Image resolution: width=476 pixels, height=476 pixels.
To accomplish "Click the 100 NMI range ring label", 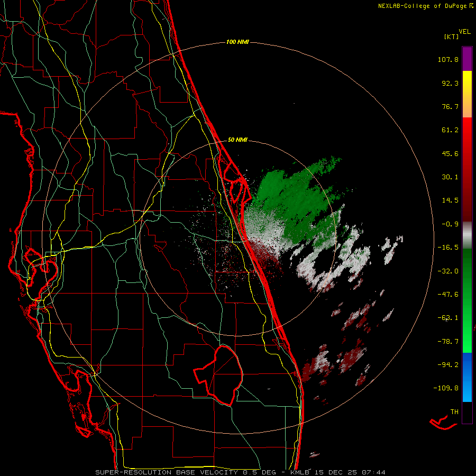I will tap(237, 42).
